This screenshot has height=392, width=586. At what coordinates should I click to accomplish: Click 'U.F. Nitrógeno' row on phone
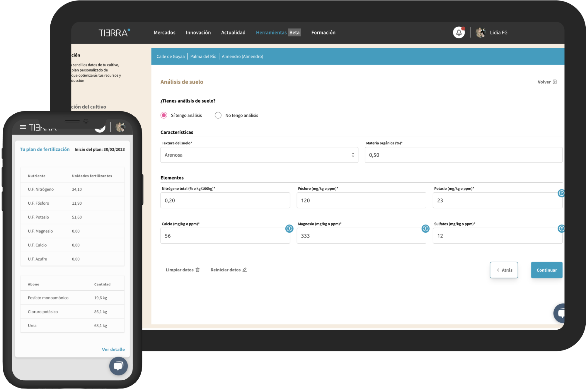[x=72, y=189]
